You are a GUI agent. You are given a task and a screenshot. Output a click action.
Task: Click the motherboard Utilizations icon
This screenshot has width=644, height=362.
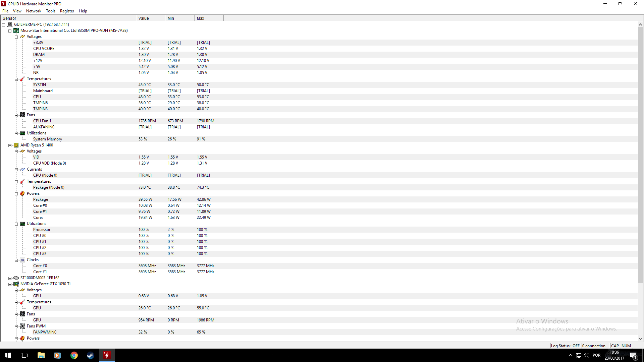(x=22, y=133)
